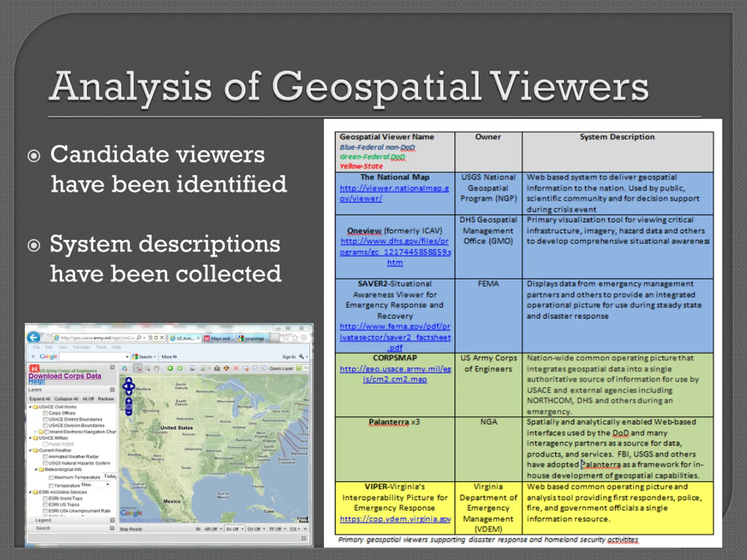Open the Favorites menu in the browser
747x560 pixels.
[81, 347]
